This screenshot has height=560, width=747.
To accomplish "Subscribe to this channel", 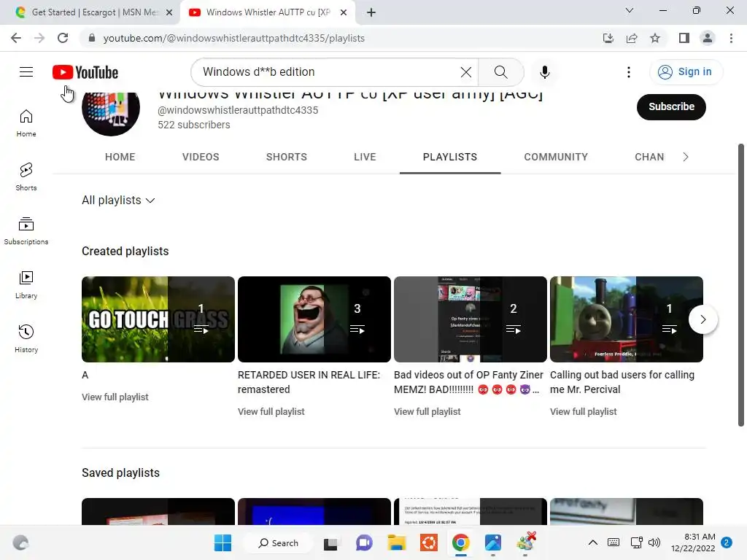I will [671, 106].
